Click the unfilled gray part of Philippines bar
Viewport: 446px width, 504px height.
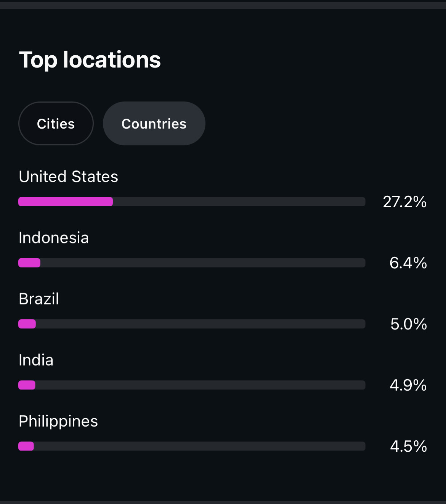[199, 446]
